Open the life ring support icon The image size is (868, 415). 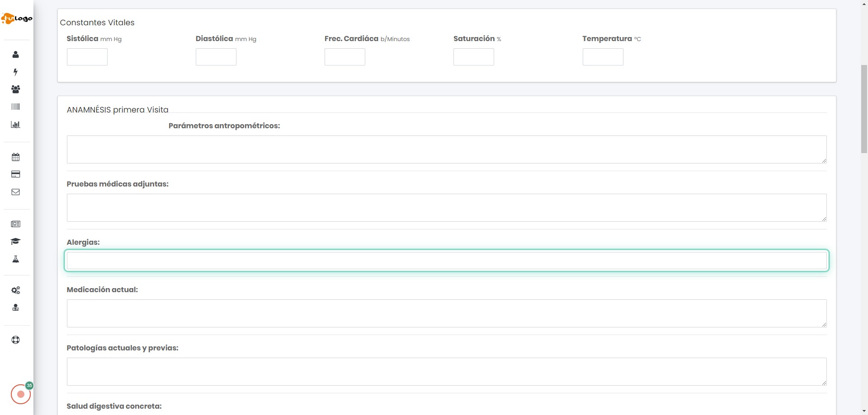[x=16, y=340]
